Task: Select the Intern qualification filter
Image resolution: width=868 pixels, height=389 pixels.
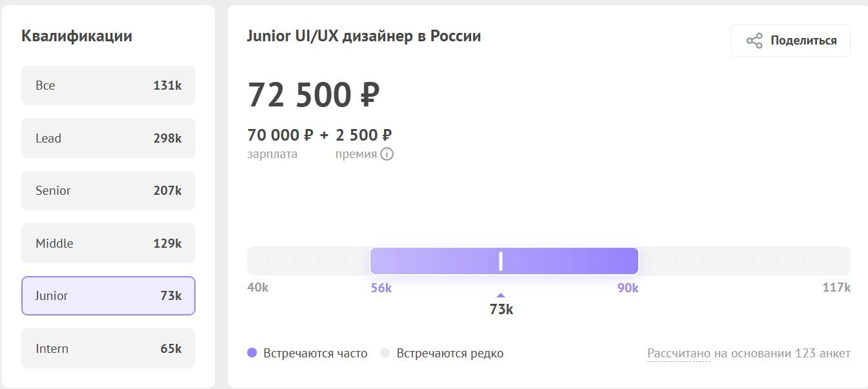Action: coord(108,348)
